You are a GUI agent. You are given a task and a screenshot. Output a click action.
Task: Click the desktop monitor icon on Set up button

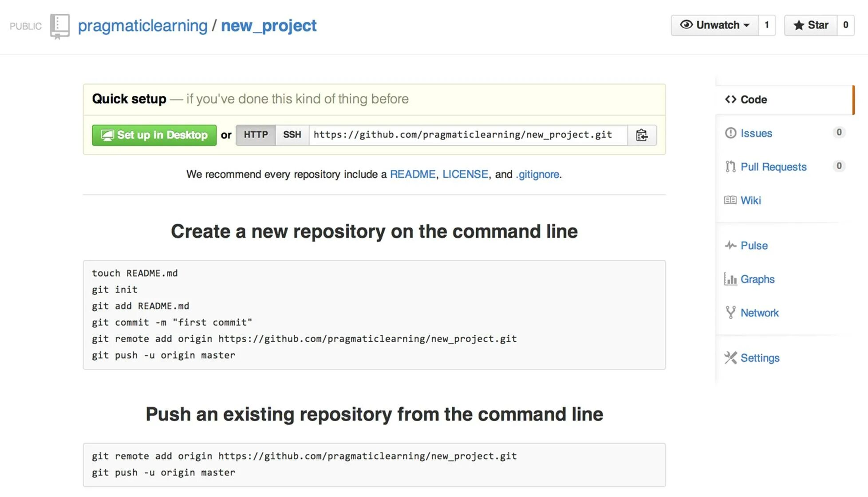(x=107, y=135)
